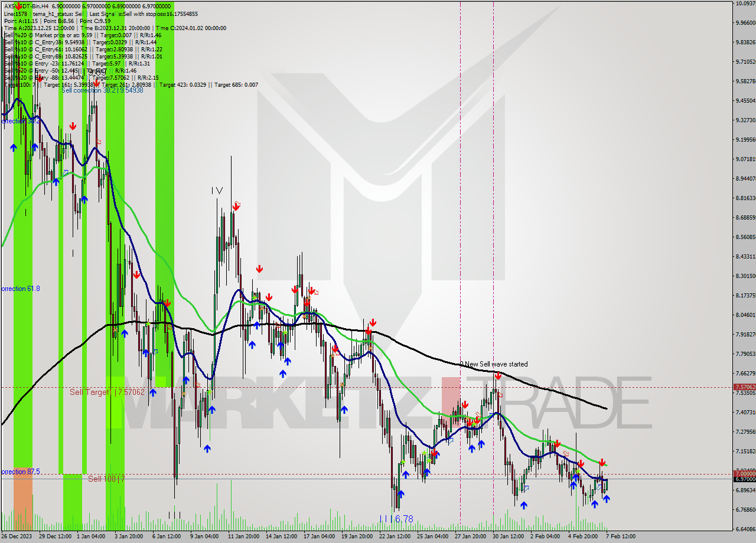Click the 7.9182 price axis label

[x=745, y=335]
